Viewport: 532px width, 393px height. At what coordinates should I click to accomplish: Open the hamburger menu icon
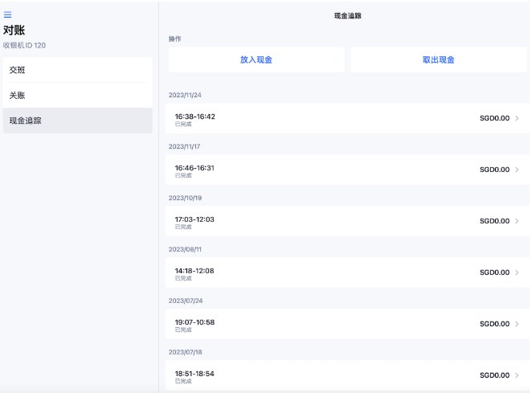pyautogui.click(x=8, y=14)
